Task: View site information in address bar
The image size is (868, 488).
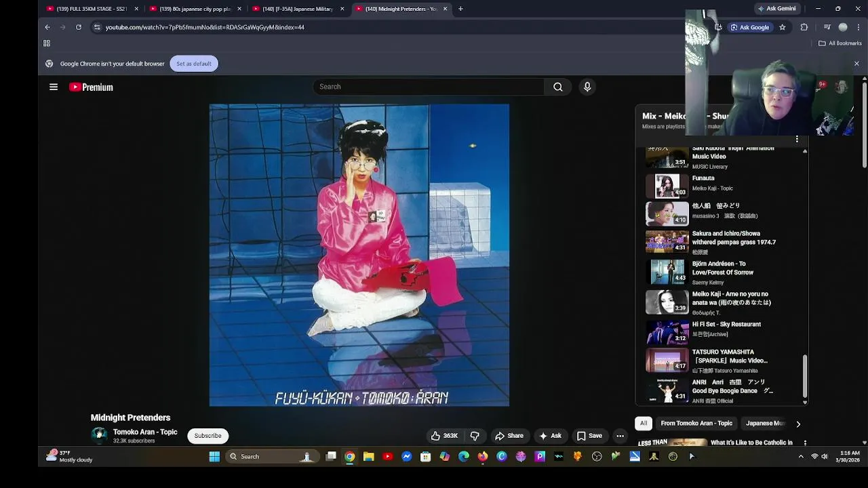Action: point(97,27)
